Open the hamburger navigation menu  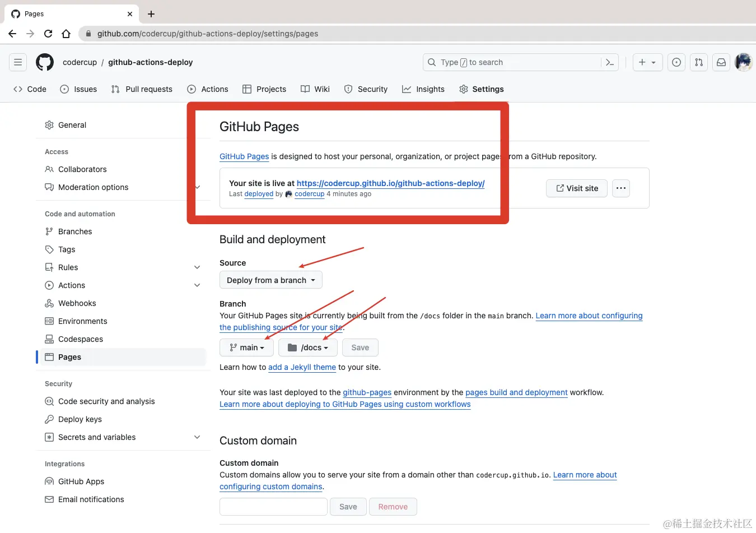tap(18, 62)
